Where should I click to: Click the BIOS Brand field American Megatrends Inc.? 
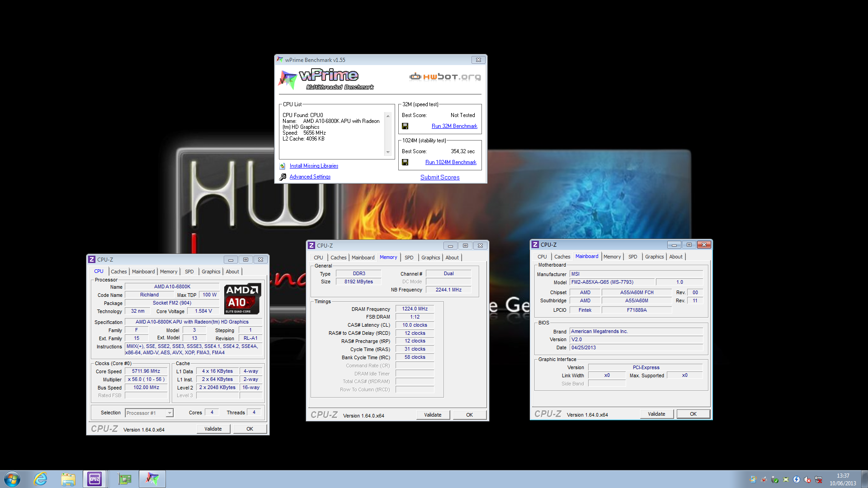636,331
